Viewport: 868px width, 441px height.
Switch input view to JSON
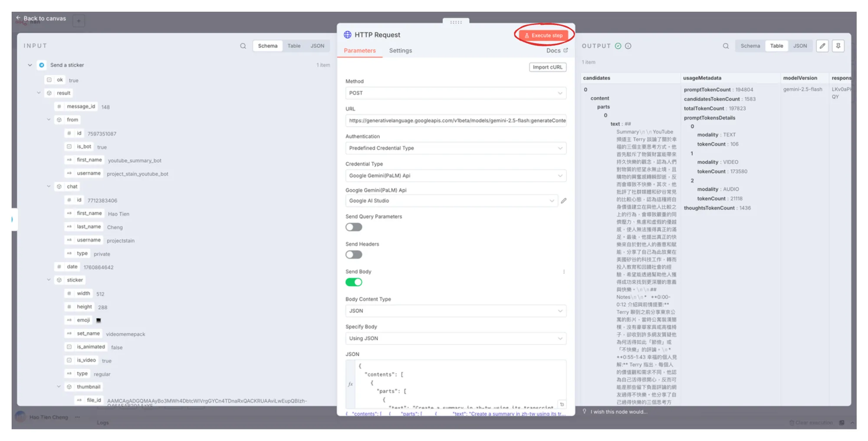click(317, 46)
